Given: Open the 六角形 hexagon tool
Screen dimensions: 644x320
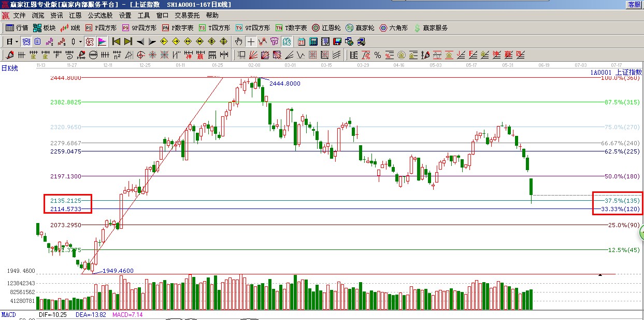Looking at the screenshot, I should [x=394, y=28].
